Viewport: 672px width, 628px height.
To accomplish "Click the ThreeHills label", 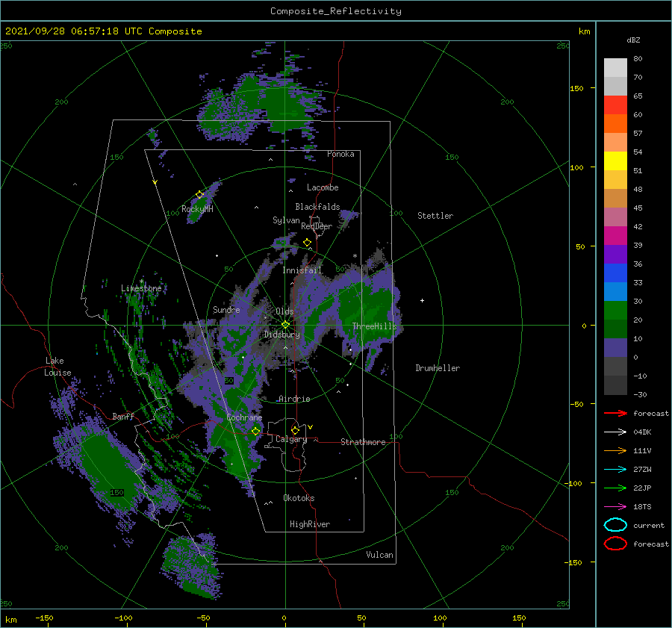I will pyautogui.click(x=374, y=326).
